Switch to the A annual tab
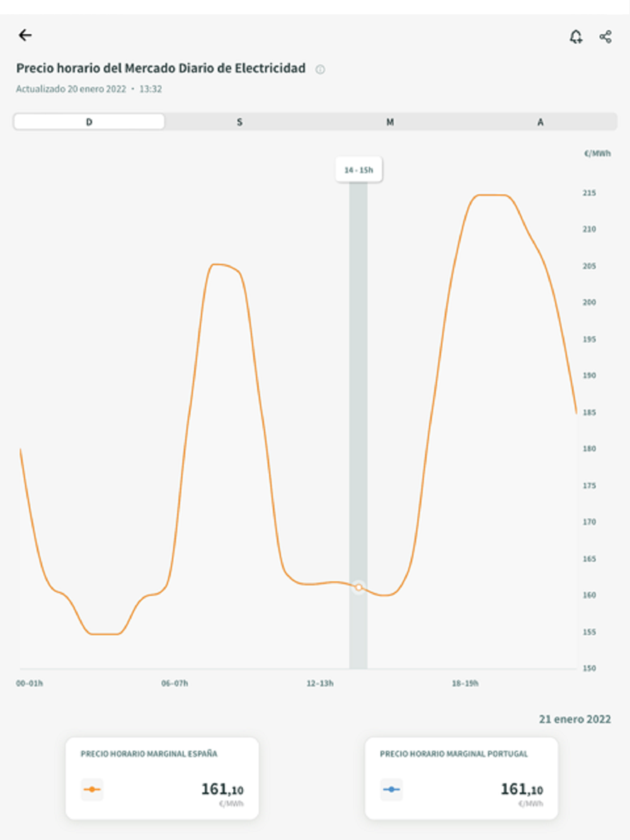The image size is (630, 840). pos(541,122)
